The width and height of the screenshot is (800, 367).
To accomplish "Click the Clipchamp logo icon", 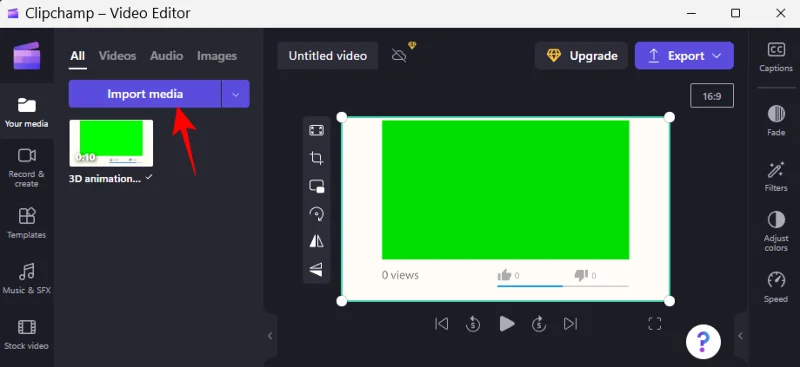I will (27, 56).
